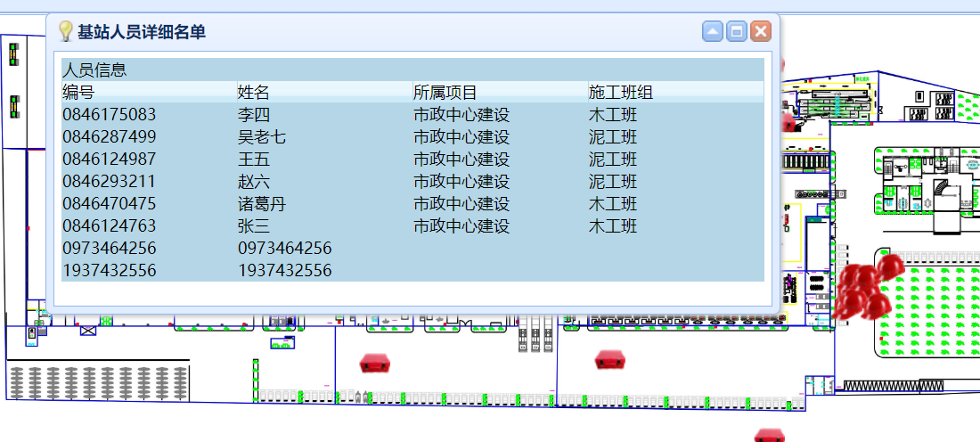Screen dimensions: 980x442
Task: Click ID number 0846124763
Action: (x=109, y=226)
